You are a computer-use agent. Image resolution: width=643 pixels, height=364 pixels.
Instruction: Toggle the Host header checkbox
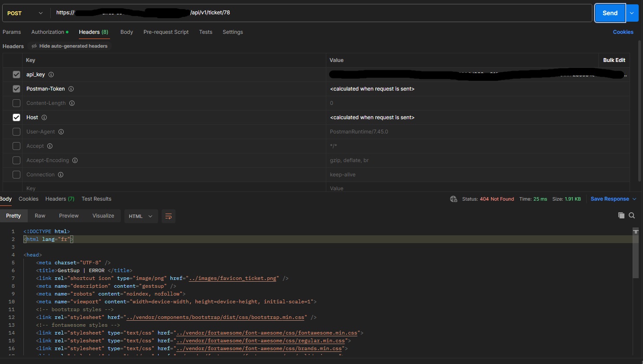click(x=16, y=117)
